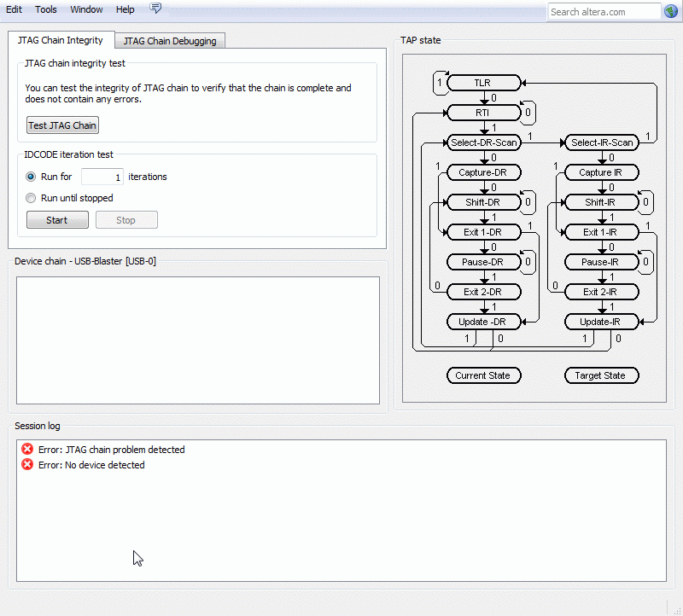Select the Run for iterations option
The height and width of the screenshot is (616, 683).
[32, 177]
